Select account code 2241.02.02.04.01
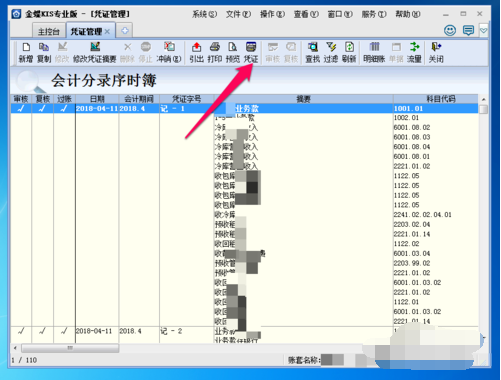 point(423,215)
